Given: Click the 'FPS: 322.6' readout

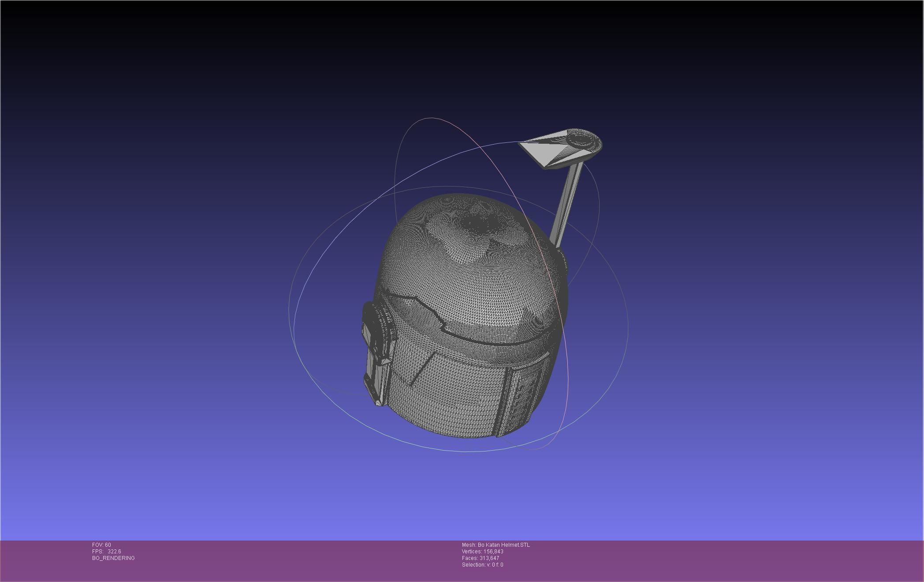Looking at the screenshot, I should click(106, 552).
